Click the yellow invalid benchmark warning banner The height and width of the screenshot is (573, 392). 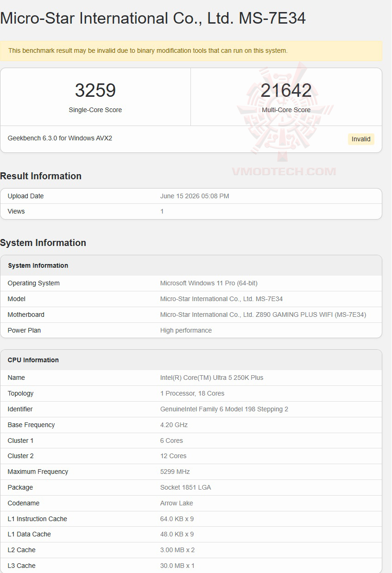191,50
